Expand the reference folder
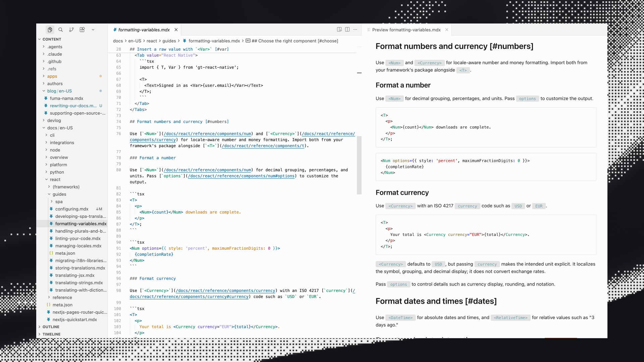Screen dimensions: 644x362 pos(72,298)
